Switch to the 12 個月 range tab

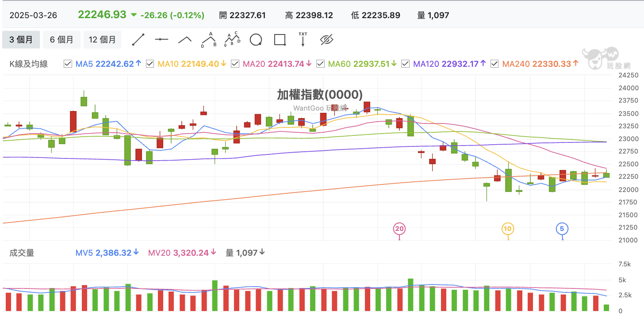[102, 40]
